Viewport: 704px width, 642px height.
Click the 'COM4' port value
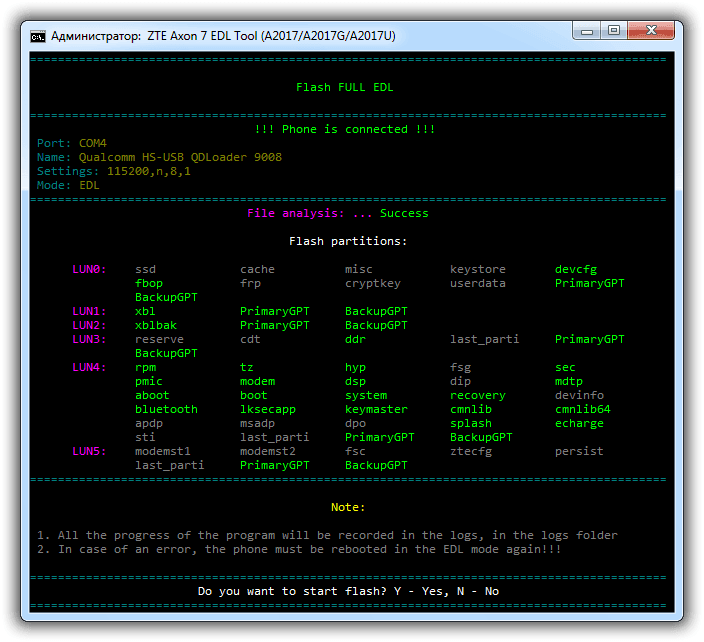tap(92, 143)
